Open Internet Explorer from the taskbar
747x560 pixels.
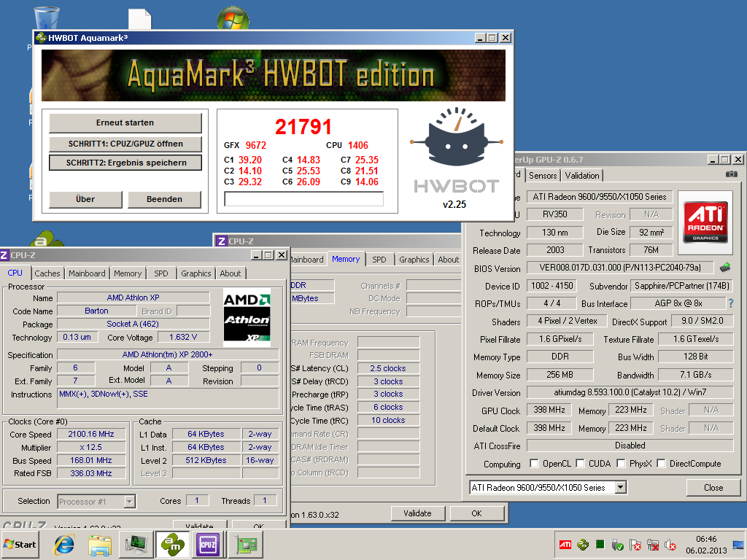[64, 545]
